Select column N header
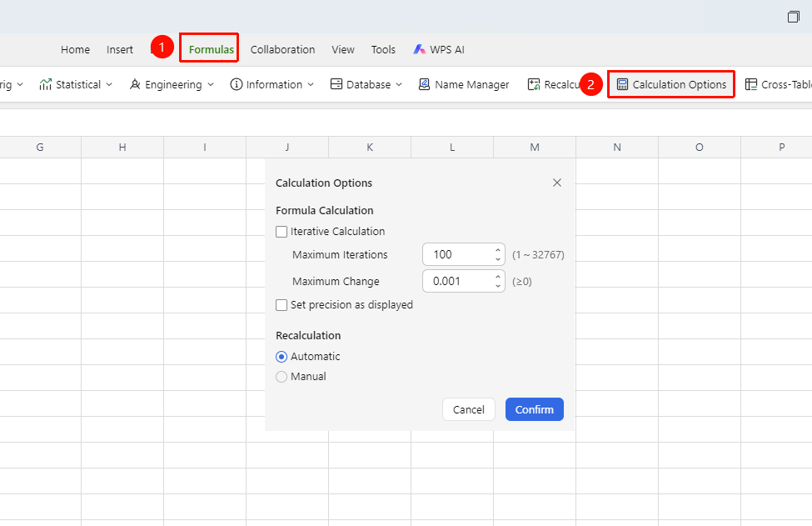The width and height of the screenshot is (812, 526). (x=617, y=148)
